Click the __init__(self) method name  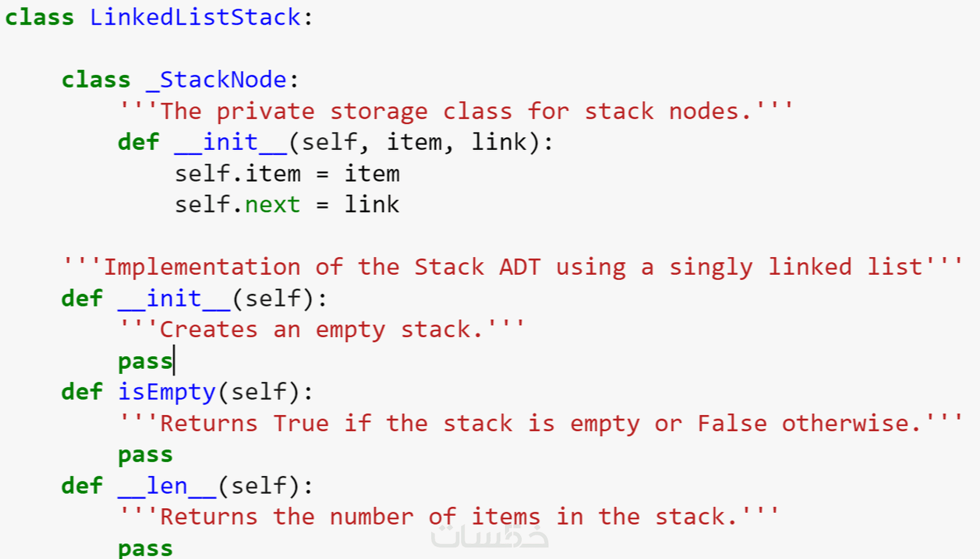click(174, 299)
